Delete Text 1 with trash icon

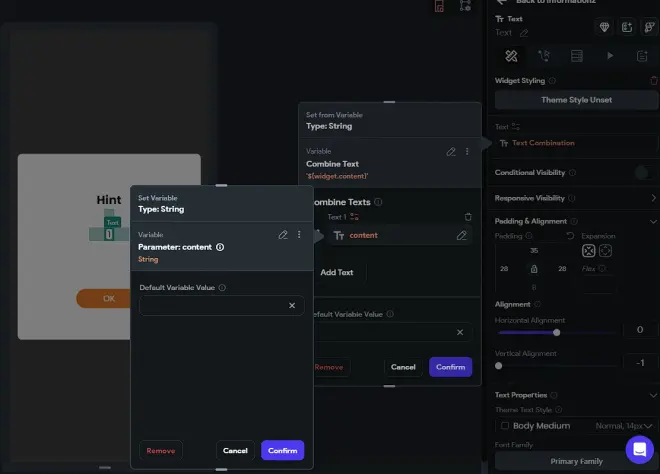point(468,217)
